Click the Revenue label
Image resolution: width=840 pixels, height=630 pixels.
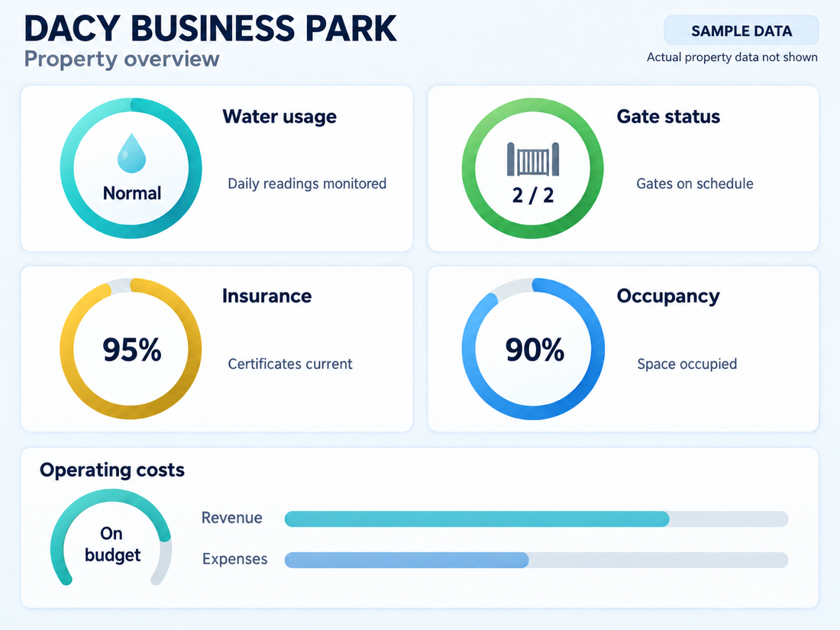[x=232, y=518]
